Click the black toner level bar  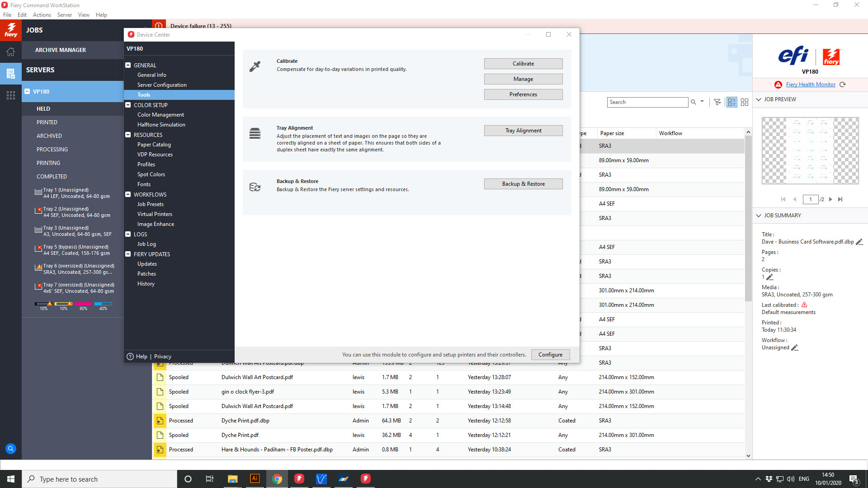43,304
